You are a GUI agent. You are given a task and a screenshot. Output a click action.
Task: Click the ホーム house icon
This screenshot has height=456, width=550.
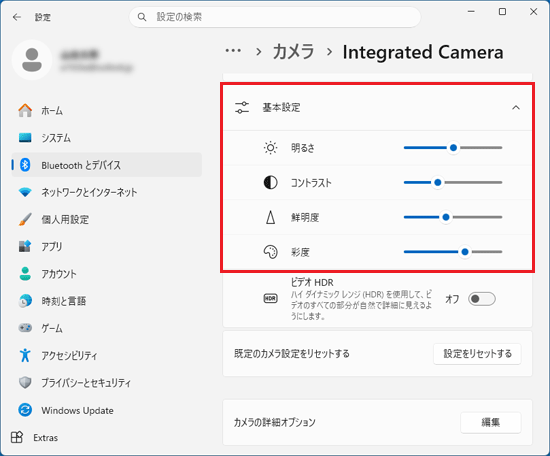(25, 110)
